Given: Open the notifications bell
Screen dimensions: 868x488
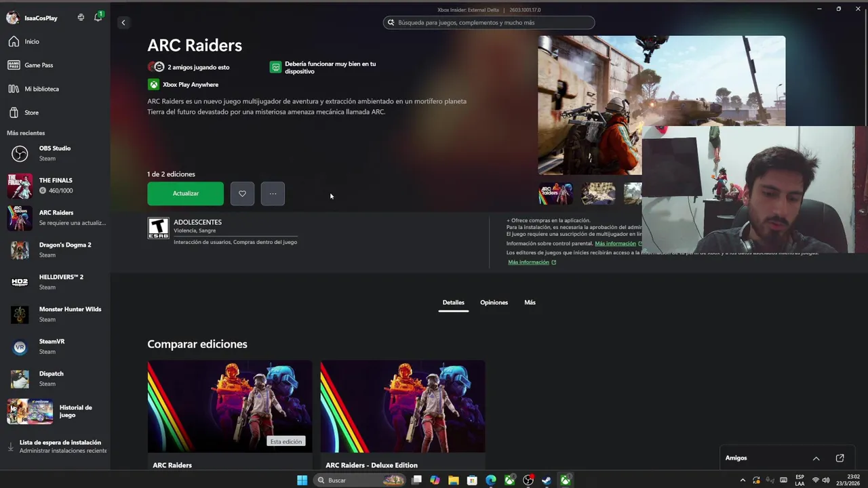Looking at the screenshot, I should [x=98, y=17].
